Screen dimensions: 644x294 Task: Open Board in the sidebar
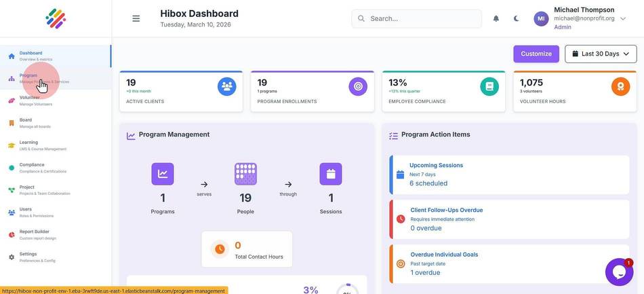coord(56,123)
